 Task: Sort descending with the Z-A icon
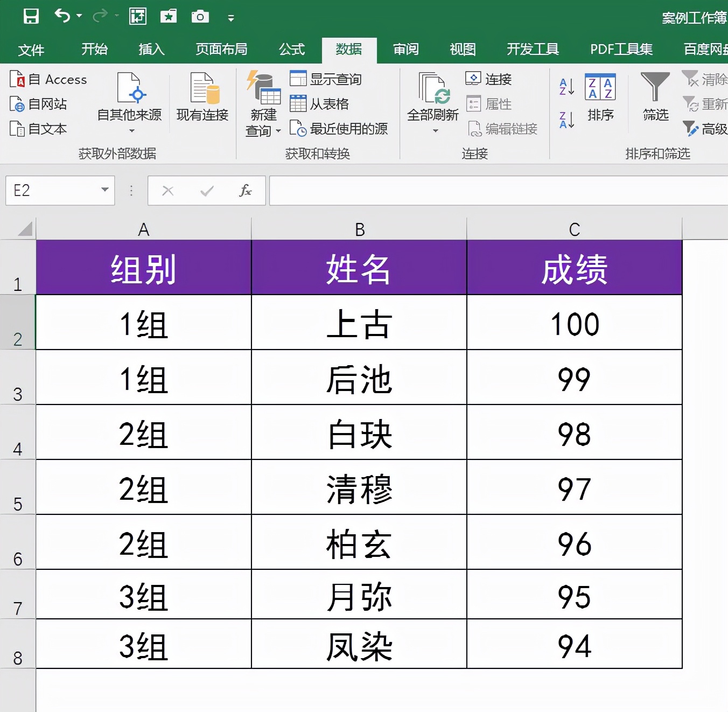click(x=567, y=120)
